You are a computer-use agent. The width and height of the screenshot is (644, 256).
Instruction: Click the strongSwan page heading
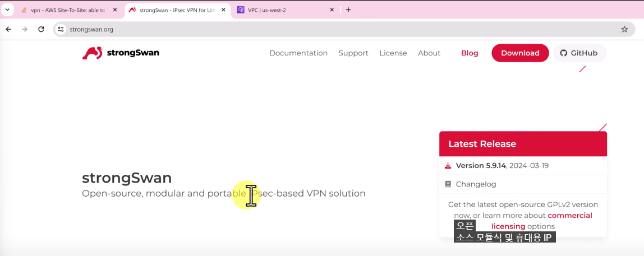pos(127,178)
